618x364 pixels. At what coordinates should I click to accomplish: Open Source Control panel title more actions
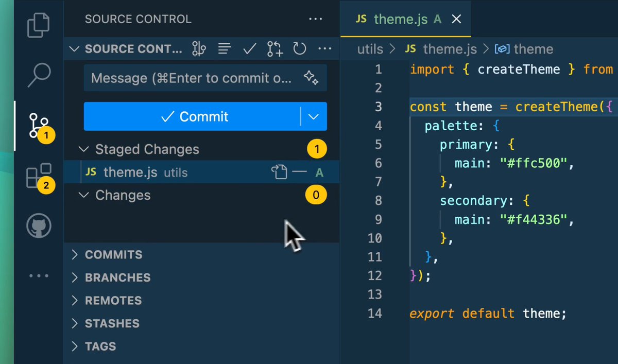point(315,20)
